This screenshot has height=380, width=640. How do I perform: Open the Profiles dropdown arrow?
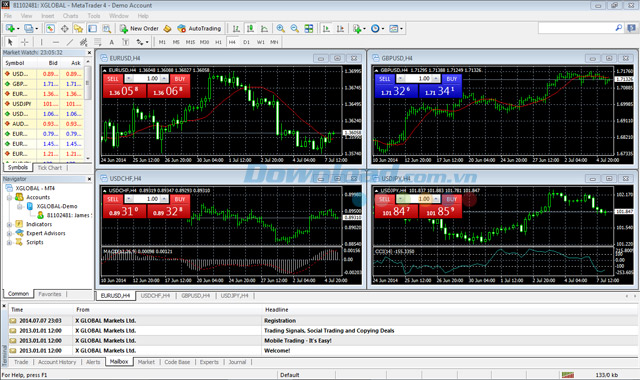pyautogui.click(x=36, y=29)
